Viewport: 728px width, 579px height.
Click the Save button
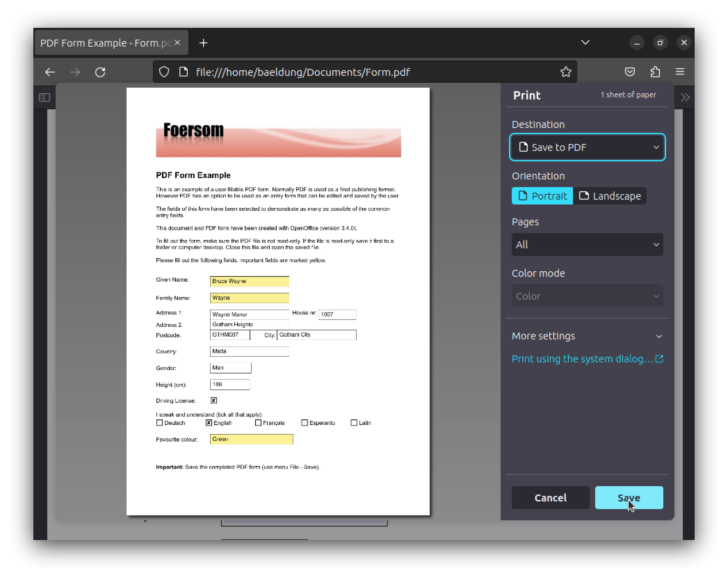pos(629,498)
